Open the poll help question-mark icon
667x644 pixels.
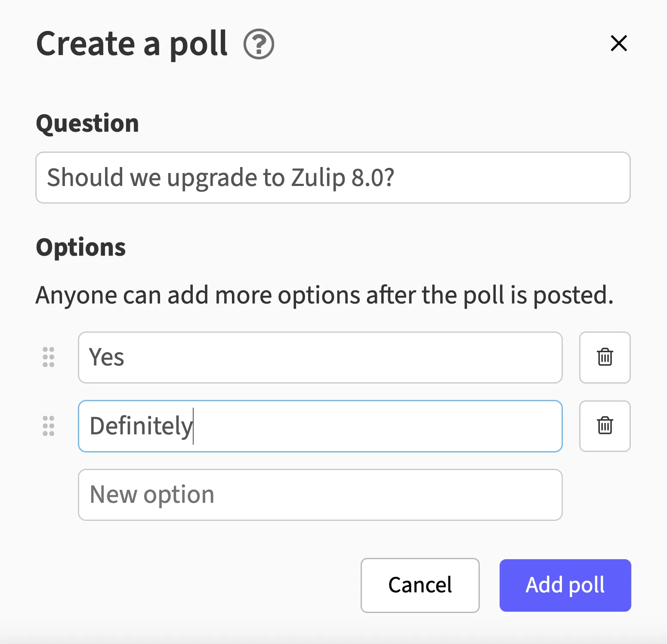pos(259,44)
